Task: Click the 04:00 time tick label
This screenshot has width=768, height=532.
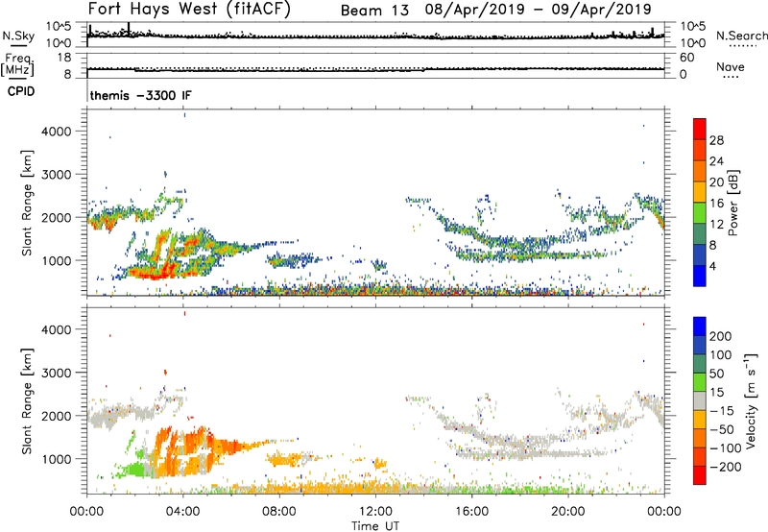Action: [182, 512]
